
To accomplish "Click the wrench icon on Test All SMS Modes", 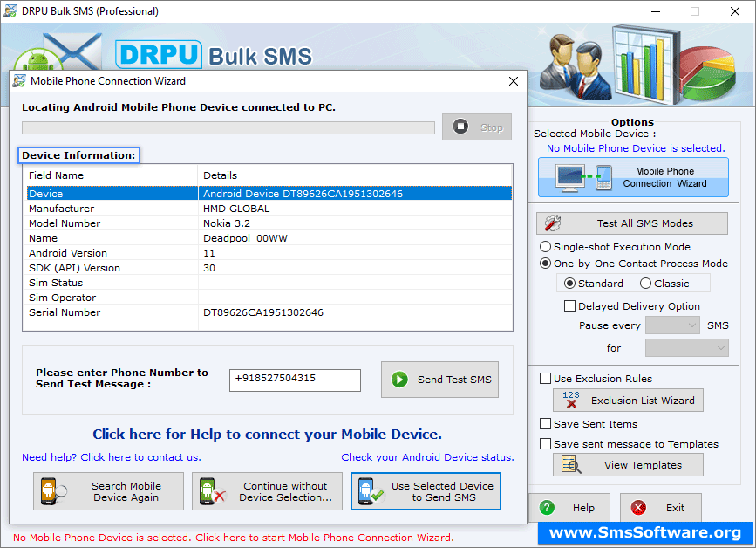I will (x=553, y=223).
